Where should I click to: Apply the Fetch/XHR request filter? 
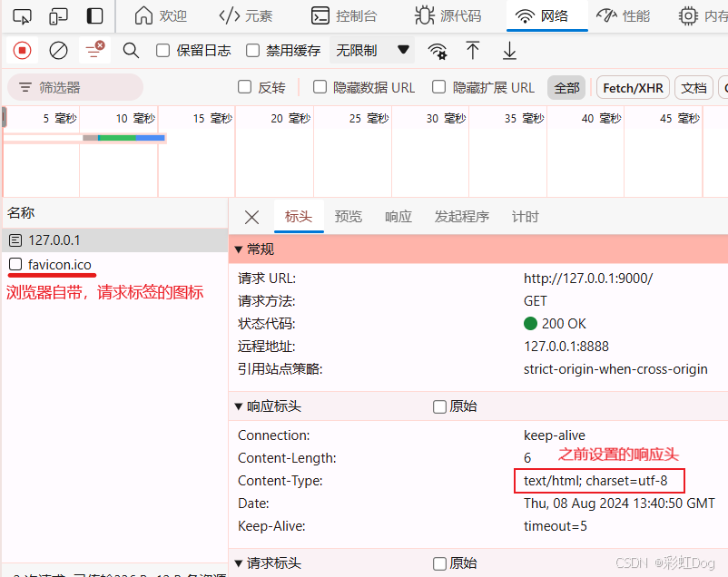point(633,87)
